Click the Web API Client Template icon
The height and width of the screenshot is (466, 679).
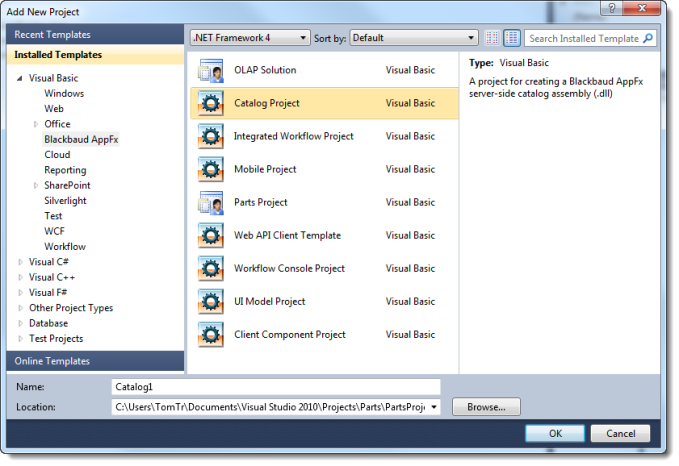pyautogui.click(x=211, y=235)
